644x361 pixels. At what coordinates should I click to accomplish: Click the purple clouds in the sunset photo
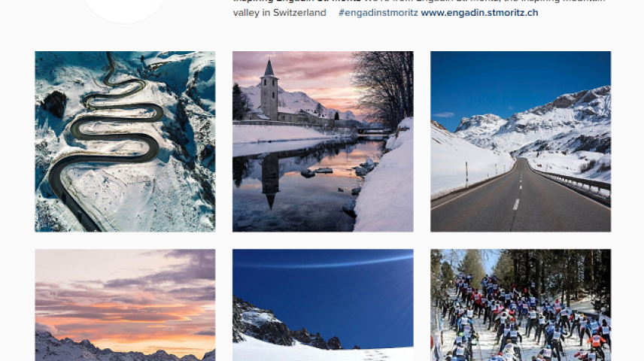click(x=164, y=279)
